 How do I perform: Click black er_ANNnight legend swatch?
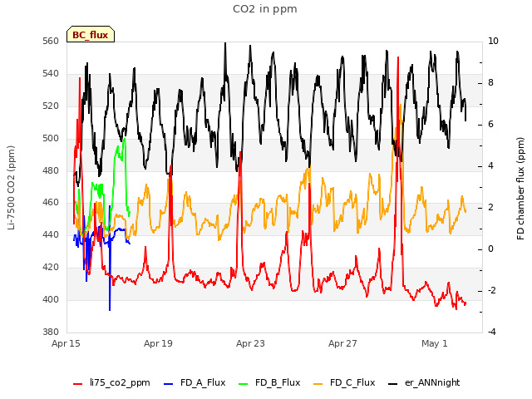392,384
